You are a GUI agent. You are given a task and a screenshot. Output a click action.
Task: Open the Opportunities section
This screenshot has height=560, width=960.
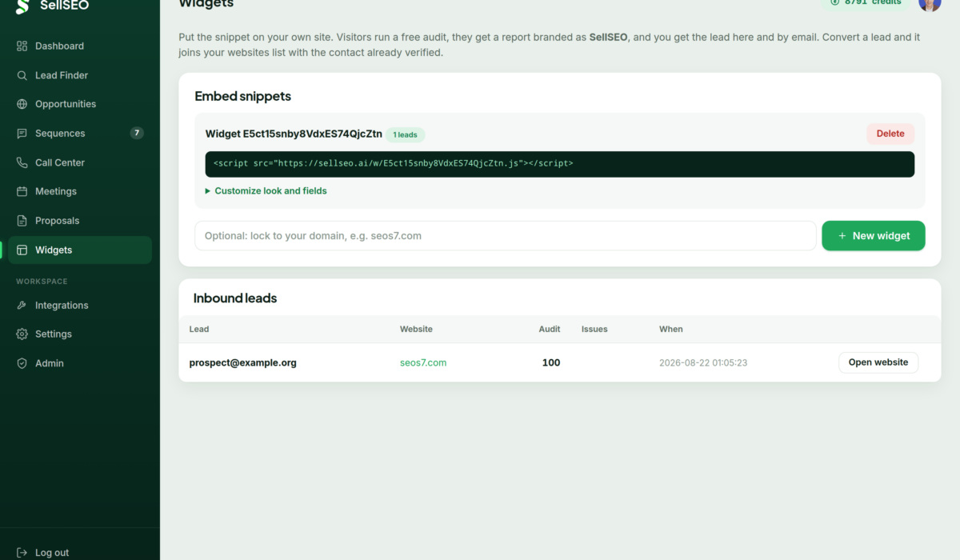[80, 104]
